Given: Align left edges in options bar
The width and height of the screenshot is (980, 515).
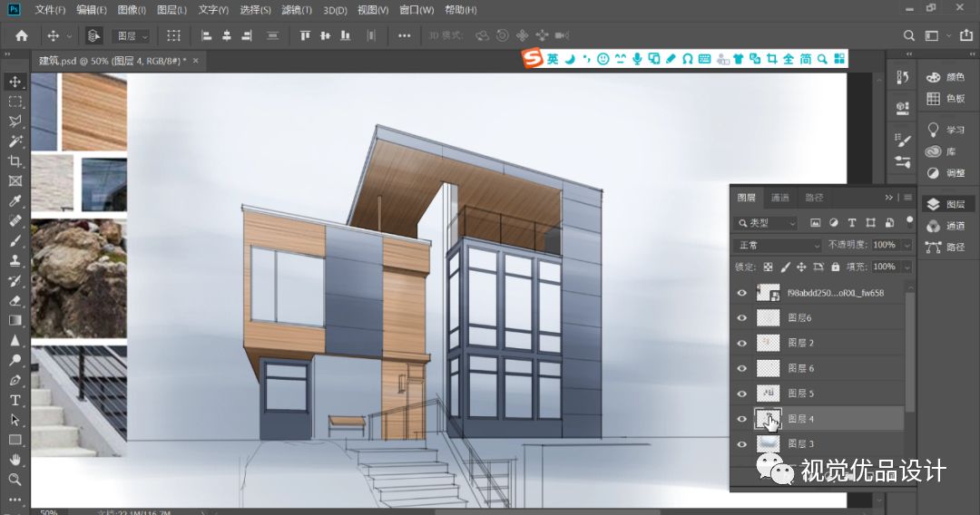Looking at the screenshot, I should point(206,35).
